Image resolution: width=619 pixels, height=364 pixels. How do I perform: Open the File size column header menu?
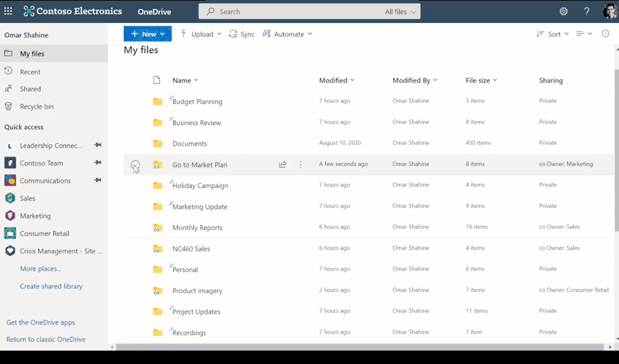click(x=481, y=80)
